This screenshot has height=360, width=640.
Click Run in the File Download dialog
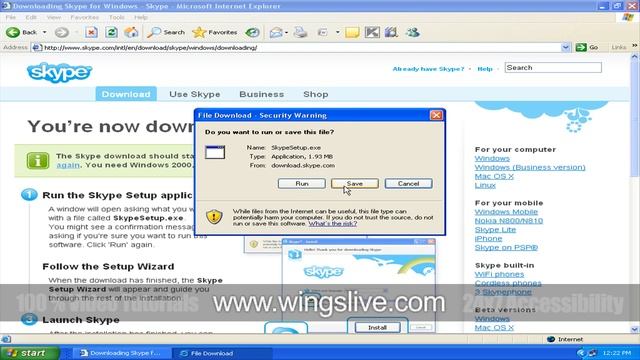coord(302,184)
